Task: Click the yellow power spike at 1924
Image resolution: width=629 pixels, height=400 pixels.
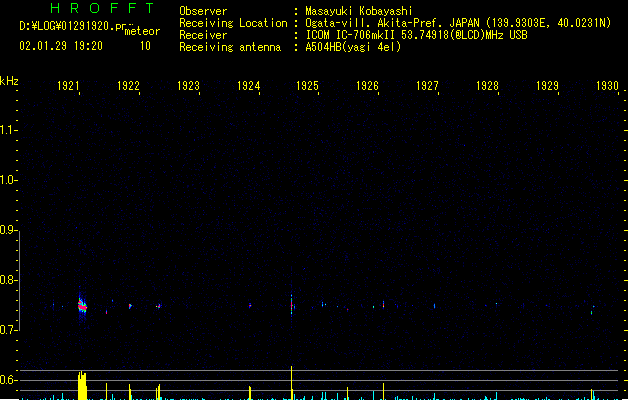Action: tap(250, 393)
